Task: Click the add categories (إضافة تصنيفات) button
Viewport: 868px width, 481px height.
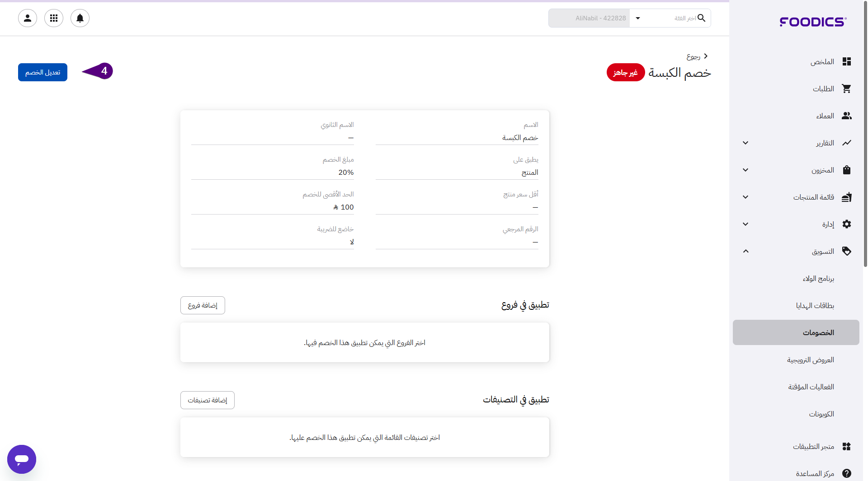Action: tap(207, 400)
